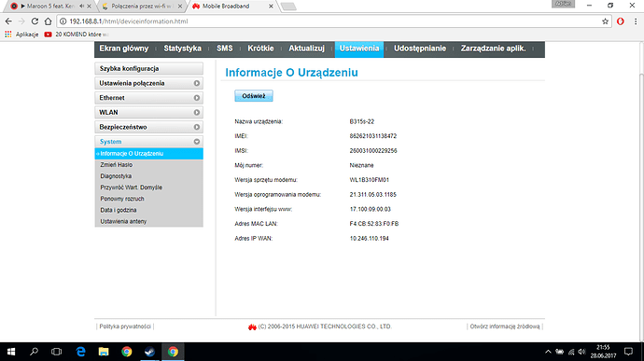Open volume control in system tray
This screenshot has width=644, height=361.
pos(581,352)
